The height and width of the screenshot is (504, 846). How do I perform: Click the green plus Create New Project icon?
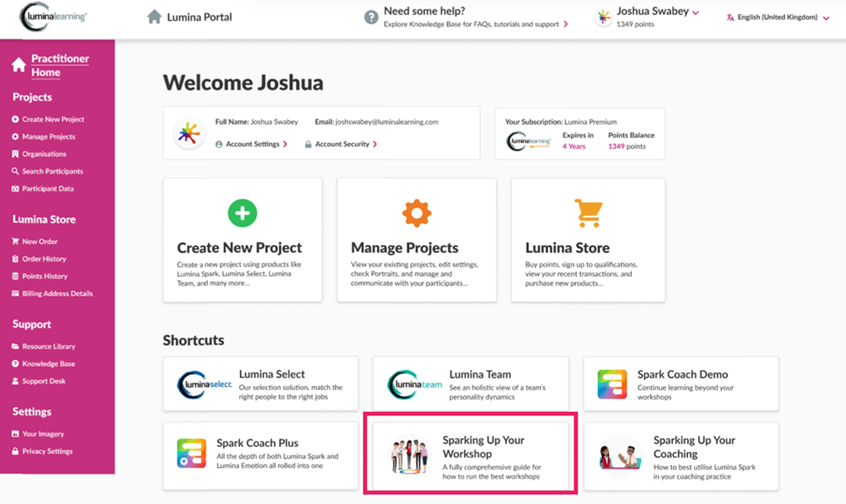pyautogui.click(x=242, y=213)
